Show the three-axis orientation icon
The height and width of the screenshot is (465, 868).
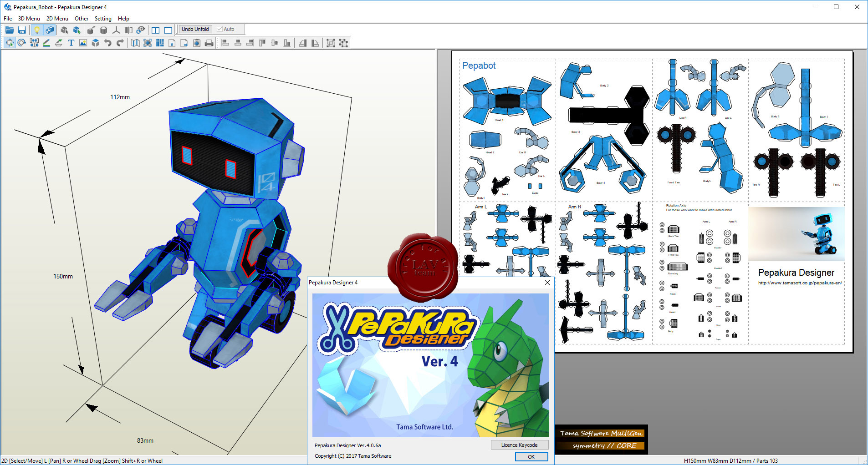point(116,30)
